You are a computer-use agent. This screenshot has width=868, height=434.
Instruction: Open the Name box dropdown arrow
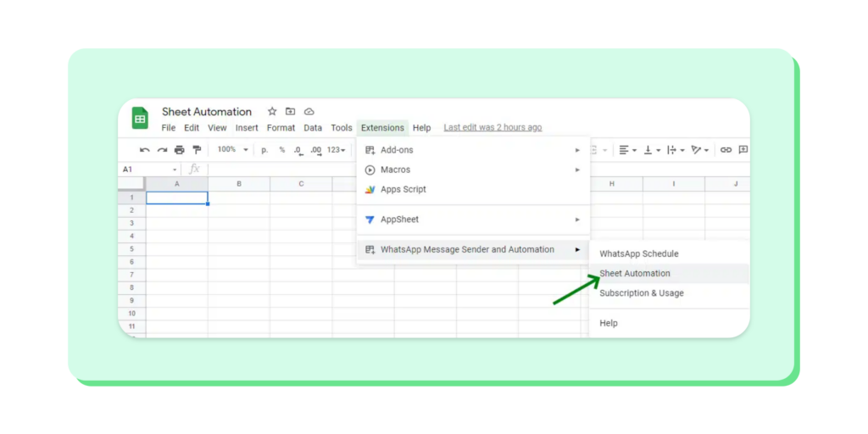[x=175, y=170]
